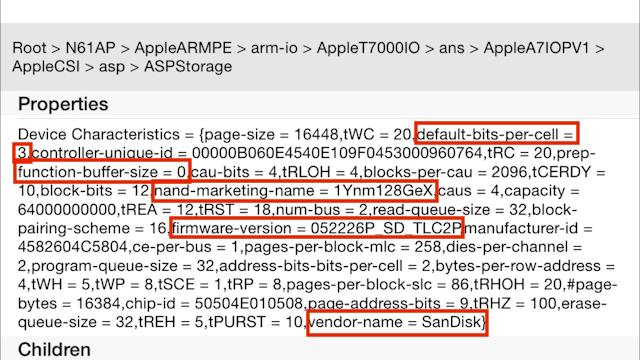Jump to AppleT7000IO breadcrumb node

tap(368, 48)
